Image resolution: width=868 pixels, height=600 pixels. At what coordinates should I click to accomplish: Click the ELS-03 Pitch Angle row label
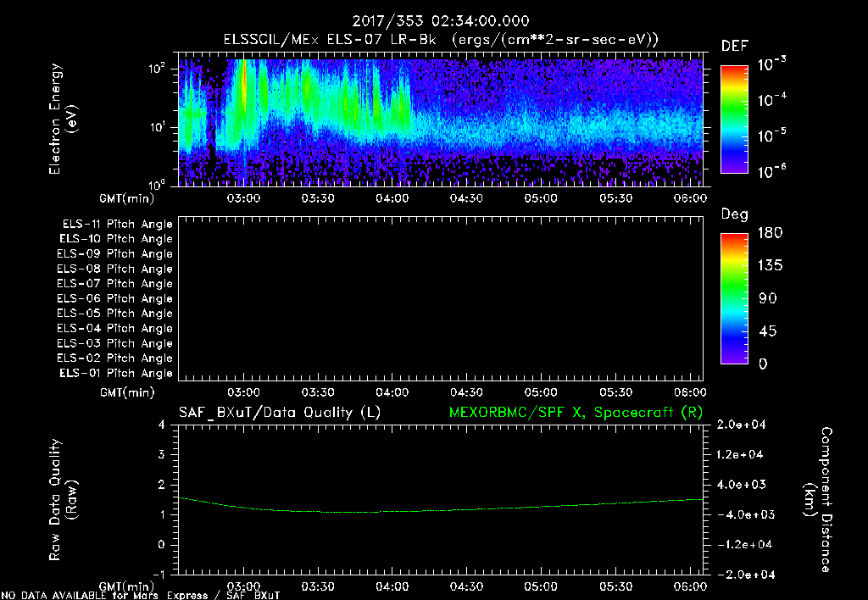point(114,343)
